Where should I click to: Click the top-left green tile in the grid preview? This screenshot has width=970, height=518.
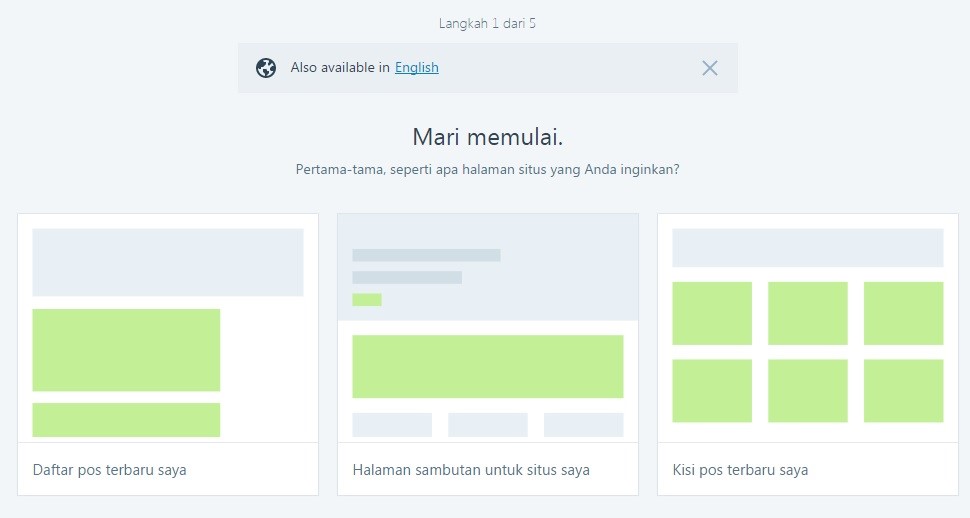(712, 313)
